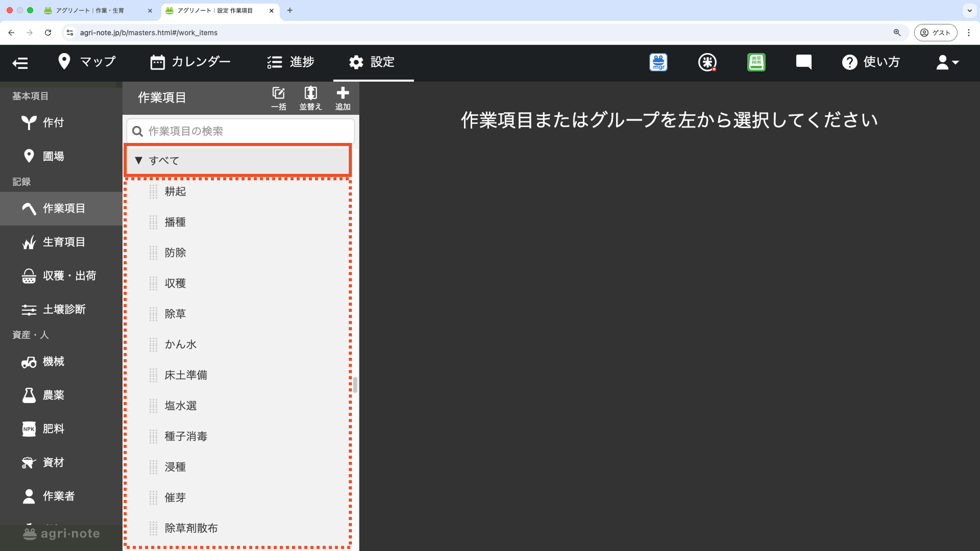Select 作付 in the sidebar
This screenshot has width=980, height=551.
click(x=61, y=122)
